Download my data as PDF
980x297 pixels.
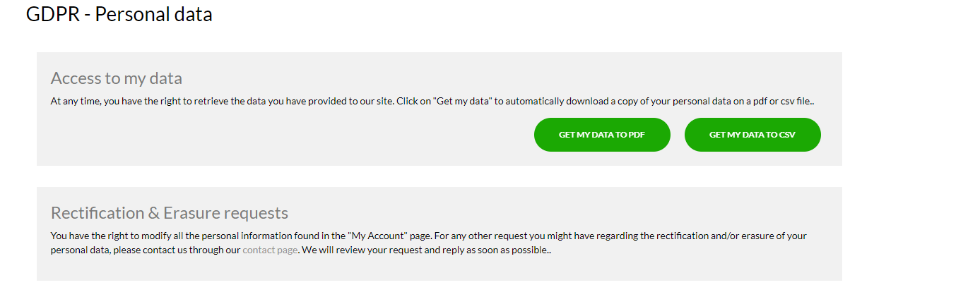click(602, 135)
